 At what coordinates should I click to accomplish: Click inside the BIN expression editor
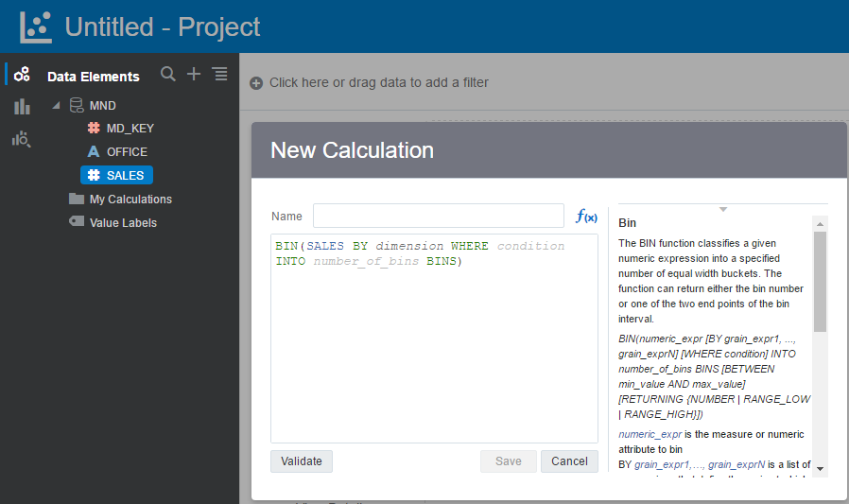point(434,339)
